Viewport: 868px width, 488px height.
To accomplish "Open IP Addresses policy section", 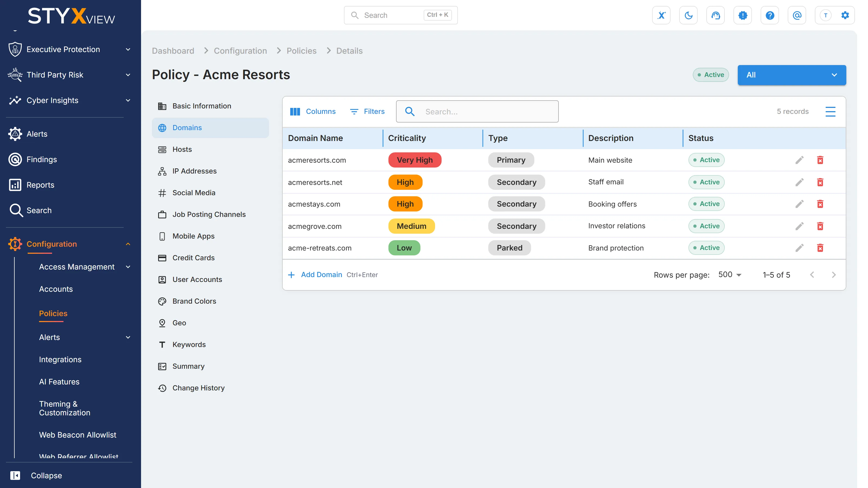I will [x=210, y=171].
